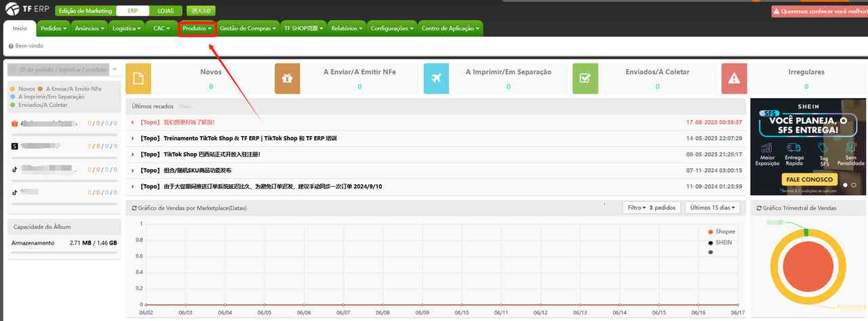Open the Filtro pedidos dropdown

tap(651, 207)
